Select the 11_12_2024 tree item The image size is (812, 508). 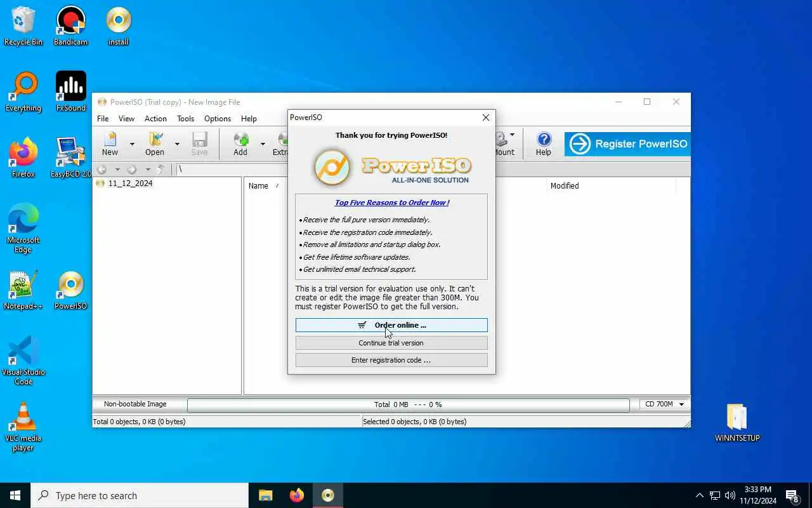(x=130, y=184)
